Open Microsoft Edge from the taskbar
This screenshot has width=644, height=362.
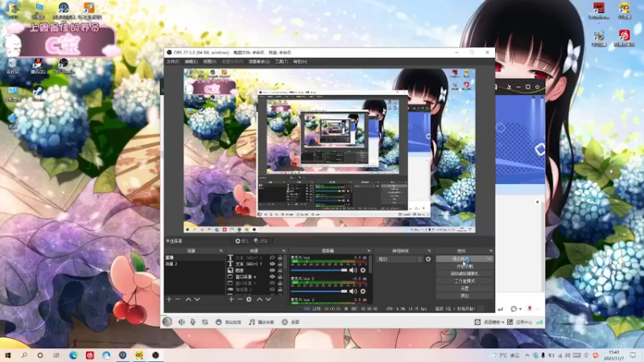coord(73,355)
